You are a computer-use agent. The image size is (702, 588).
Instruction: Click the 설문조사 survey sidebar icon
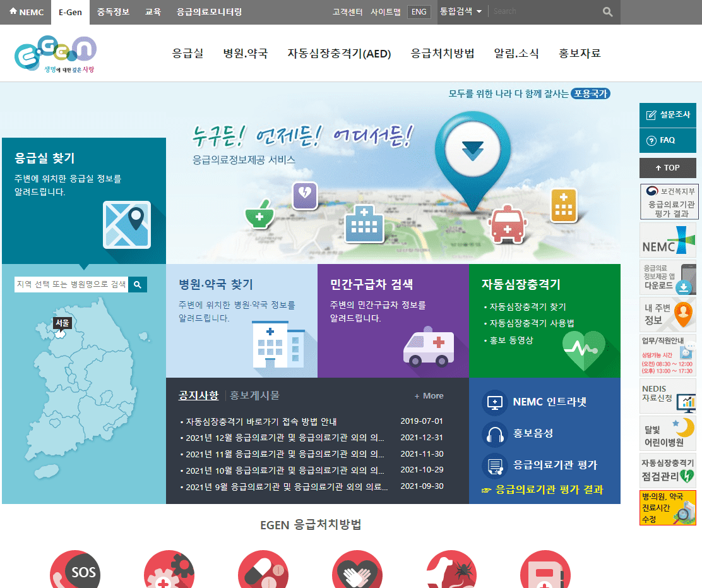click(x=667, y=115)
